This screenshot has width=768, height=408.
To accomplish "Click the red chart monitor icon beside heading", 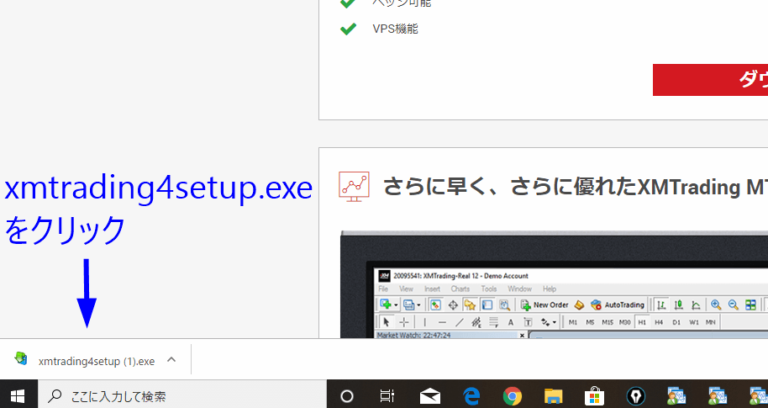I will 354,187.
